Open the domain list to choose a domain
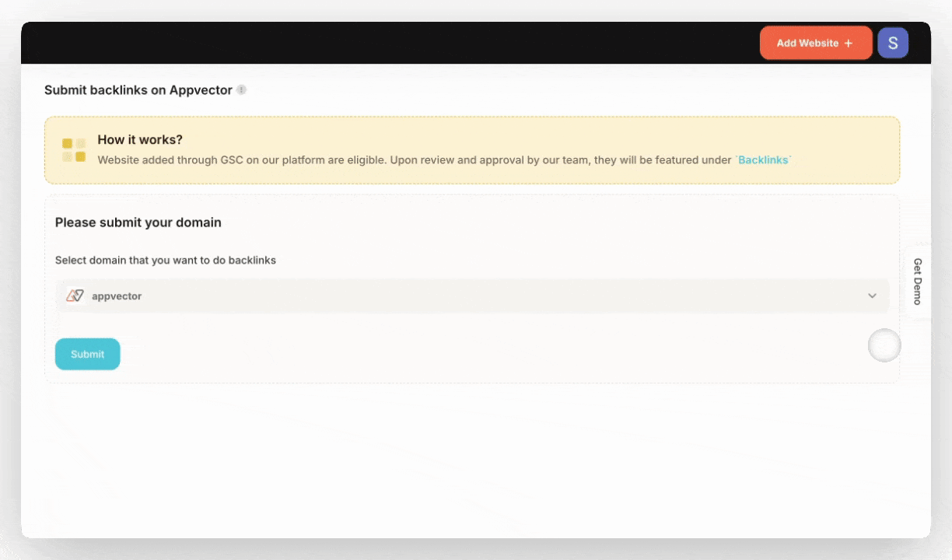 coord(471,296)
